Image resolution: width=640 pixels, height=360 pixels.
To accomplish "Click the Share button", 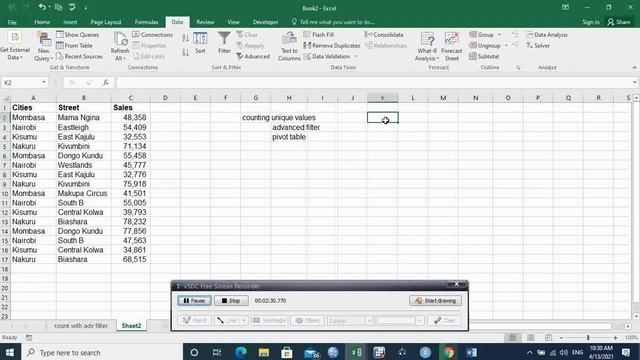I will coord(619,22).
